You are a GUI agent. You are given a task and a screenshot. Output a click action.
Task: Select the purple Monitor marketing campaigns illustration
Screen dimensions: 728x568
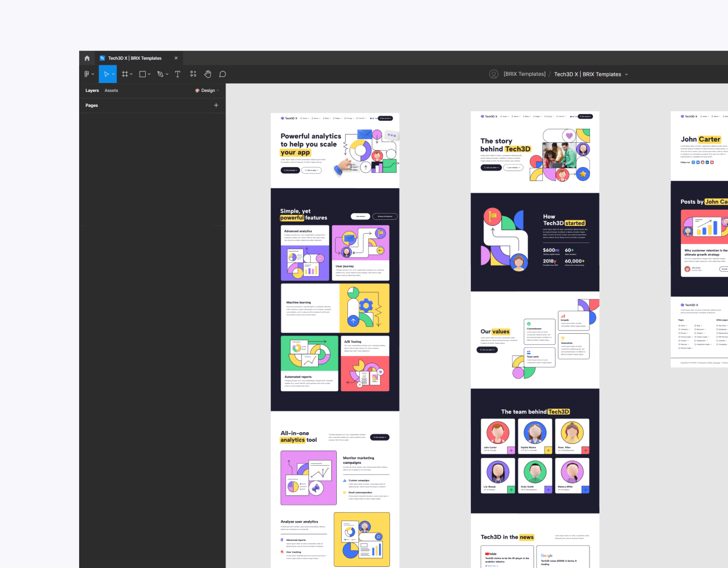(x=309, y=478)
